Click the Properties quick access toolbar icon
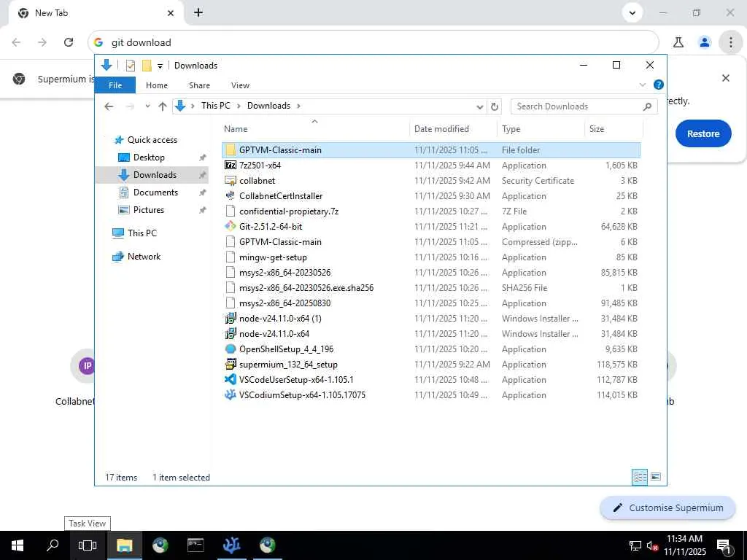Viewport: 747px width, 560px height. 130,66
